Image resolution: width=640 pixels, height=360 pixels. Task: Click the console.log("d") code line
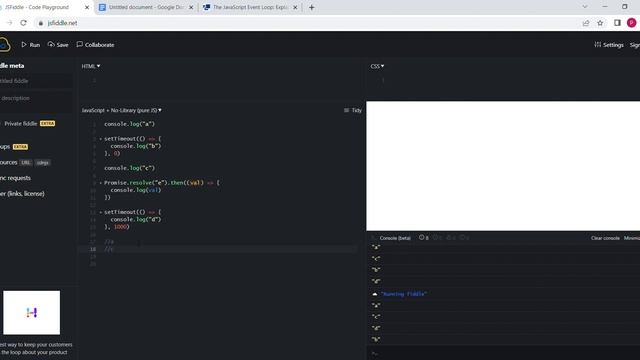(136, 220)
